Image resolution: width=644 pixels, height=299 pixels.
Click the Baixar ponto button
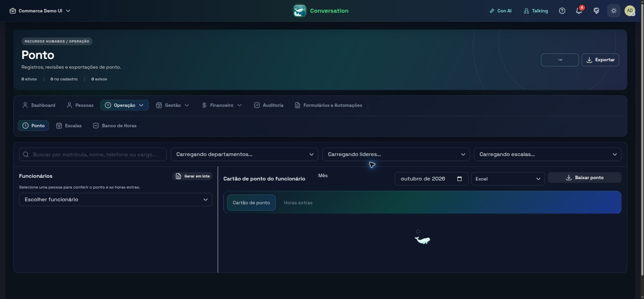point(584,178)
